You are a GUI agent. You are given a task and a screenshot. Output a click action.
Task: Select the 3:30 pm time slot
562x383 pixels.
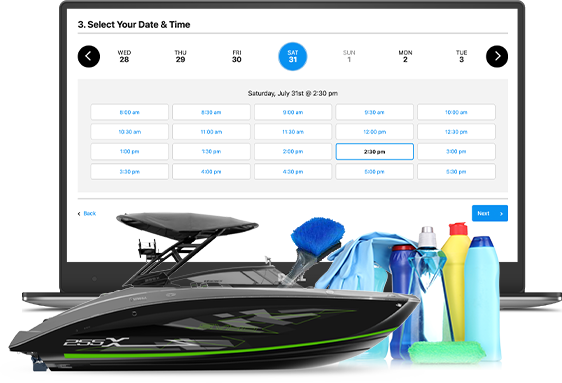coord(129,172)
